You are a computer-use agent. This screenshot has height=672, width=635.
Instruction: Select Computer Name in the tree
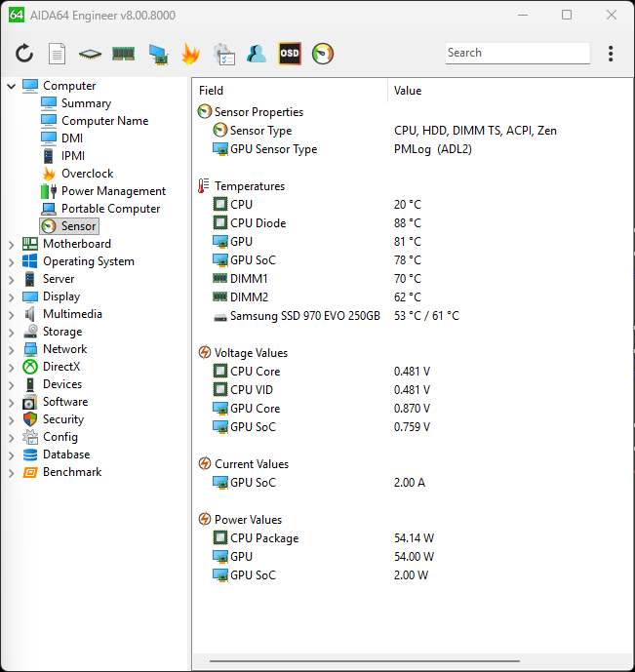point(105,121)
